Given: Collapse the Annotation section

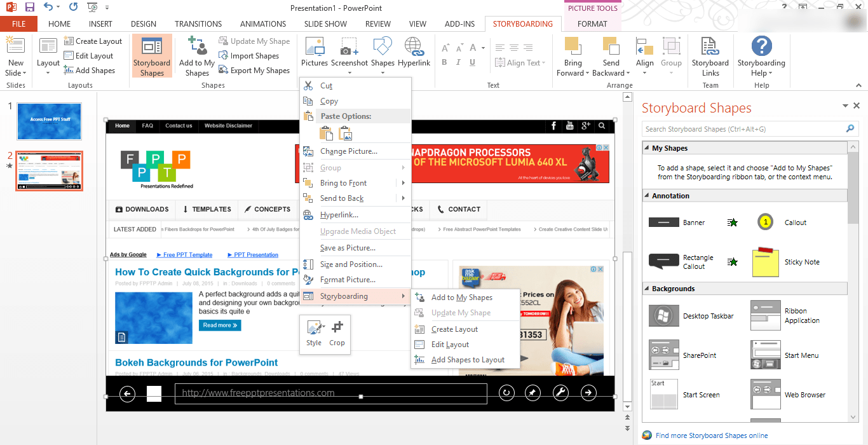Looking at the screenshot, I should [648, 196].
